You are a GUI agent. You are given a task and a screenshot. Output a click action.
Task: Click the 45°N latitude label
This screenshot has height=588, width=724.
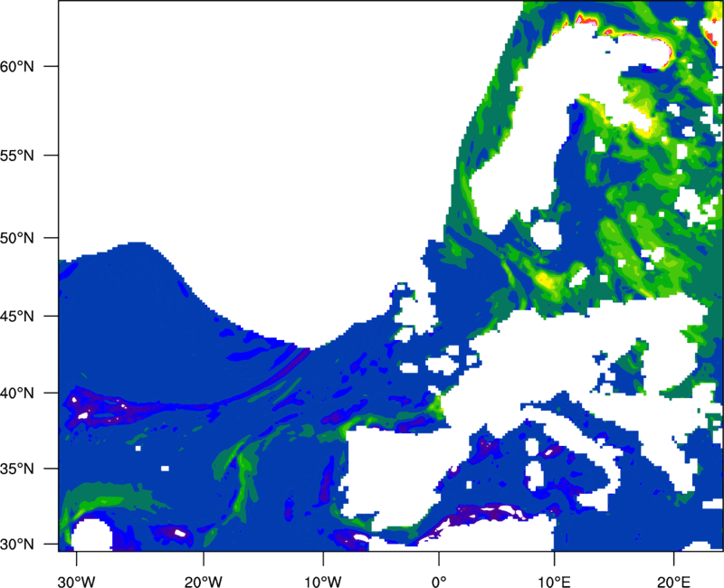point(17,316)
